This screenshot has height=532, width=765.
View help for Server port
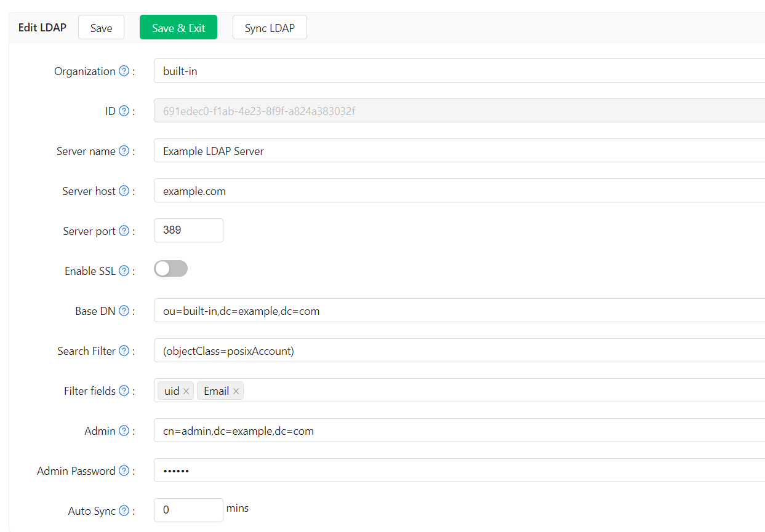coord(124,231)
